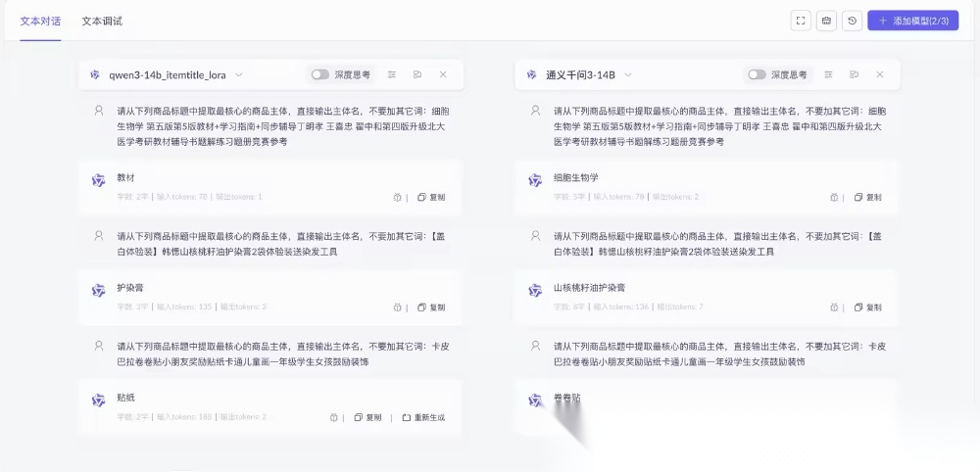Open parameter settings sliders for 通义千问3-14B
The height and width of the screenshot is (472, 980).
point(829,75)
